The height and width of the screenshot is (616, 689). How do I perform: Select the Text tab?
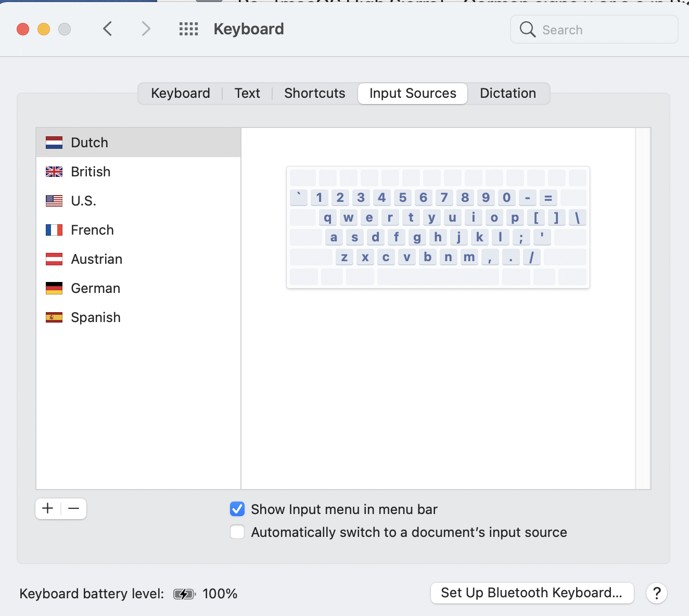coord(247,94)
